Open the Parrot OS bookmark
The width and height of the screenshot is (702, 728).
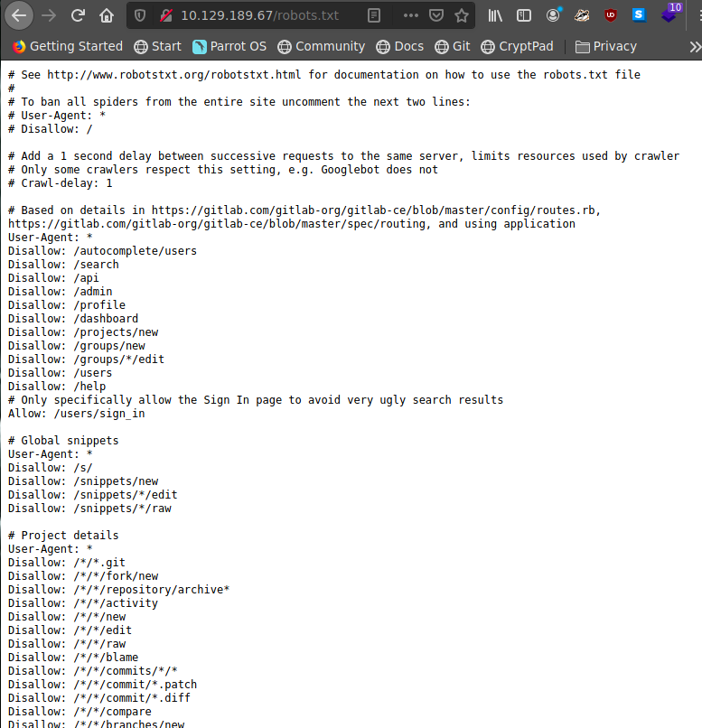[229, 46]
